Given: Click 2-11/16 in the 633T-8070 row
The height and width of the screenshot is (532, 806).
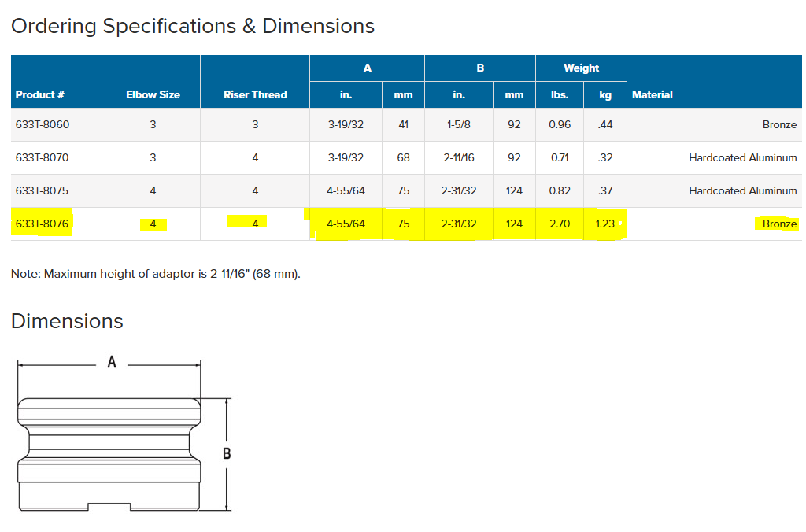Looking at the screenshot, I should coord(459,157).
